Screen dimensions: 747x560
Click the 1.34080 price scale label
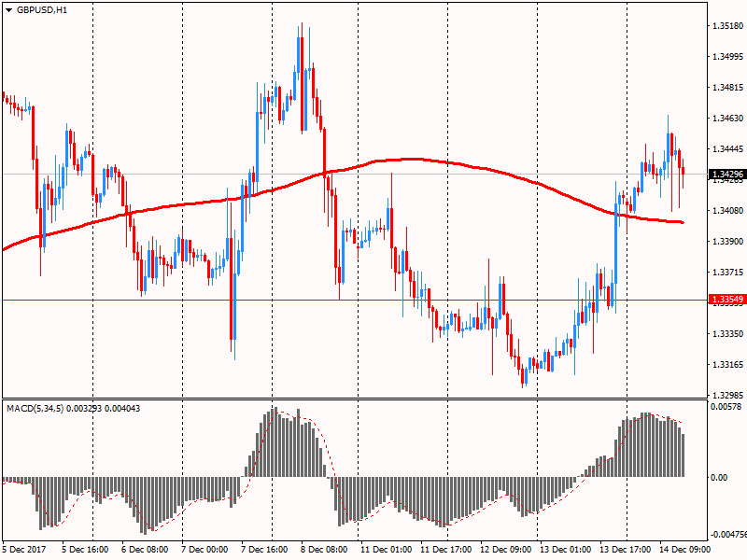pos(727,211)
